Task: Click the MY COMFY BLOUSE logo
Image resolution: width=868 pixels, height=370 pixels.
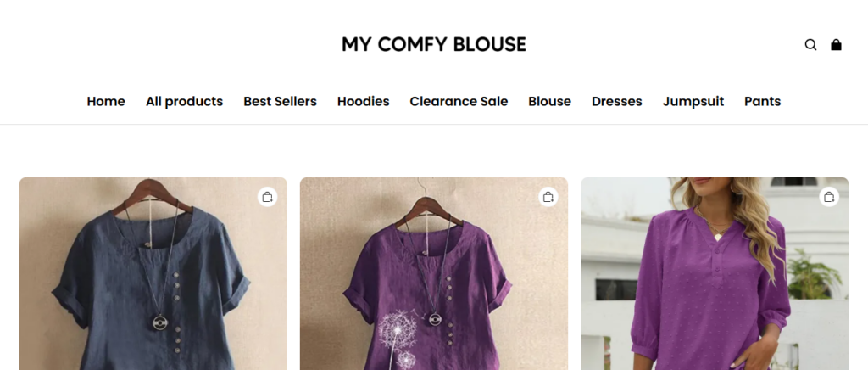Action: pos(434,44)
